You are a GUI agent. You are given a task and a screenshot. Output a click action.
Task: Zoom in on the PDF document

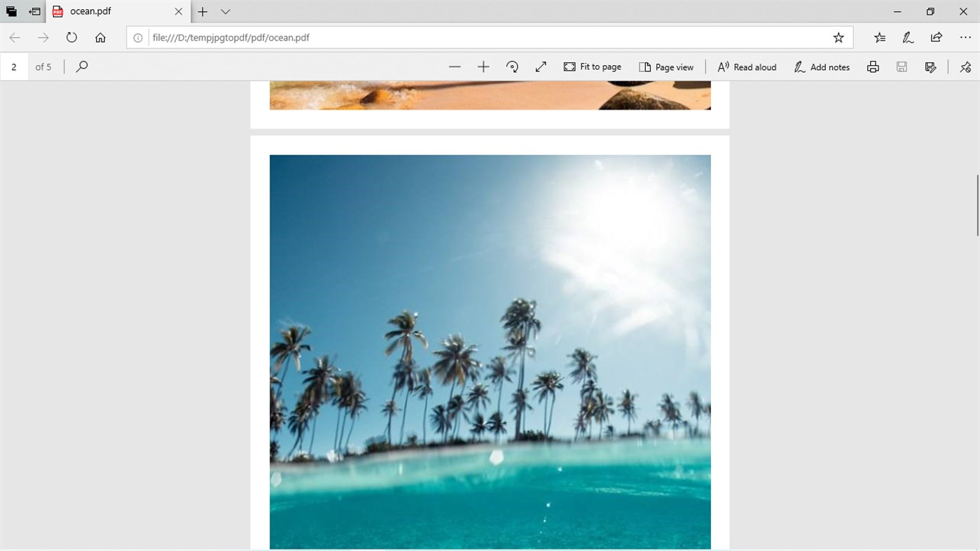tap(483, 67)
